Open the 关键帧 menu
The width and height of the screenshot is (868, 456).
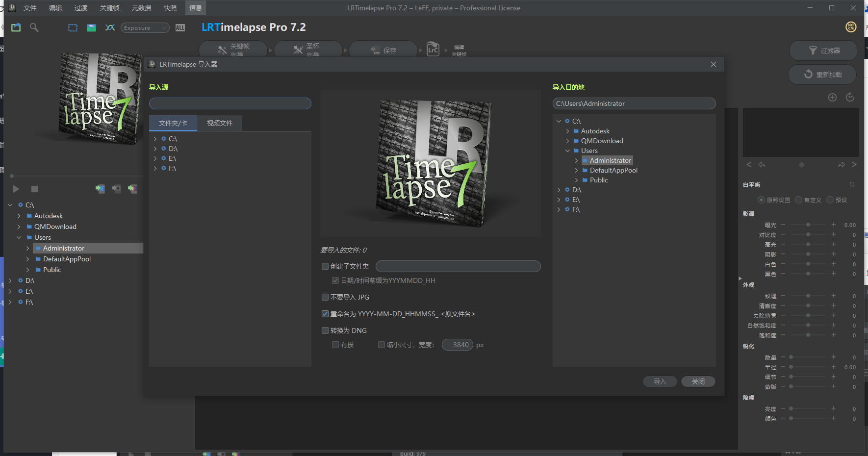point(109,8)
